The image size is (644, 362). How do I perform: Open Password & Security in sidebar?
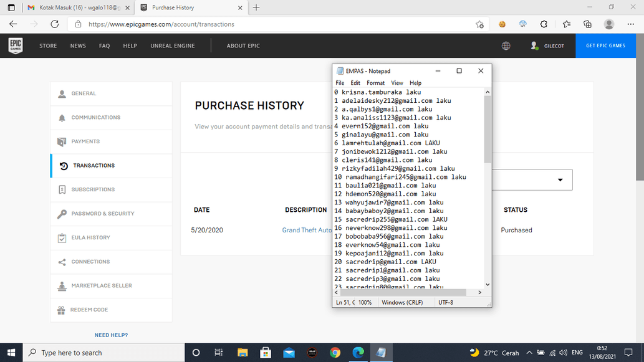coord(112,214)
